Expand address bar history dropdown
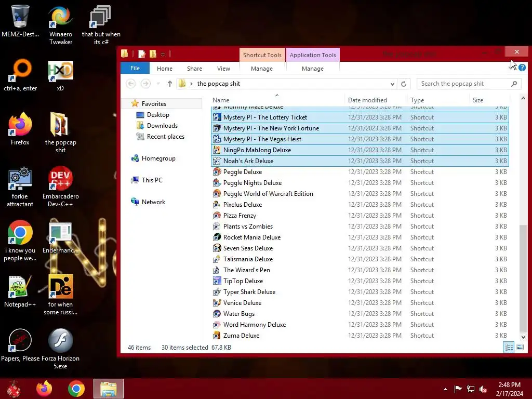This screenshot has height=399, width=532. (x=392, y=84)
